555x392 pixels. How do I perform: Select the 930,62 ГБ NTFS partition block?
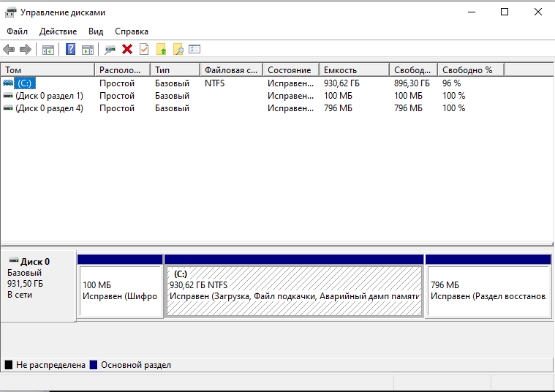point(294,290)
